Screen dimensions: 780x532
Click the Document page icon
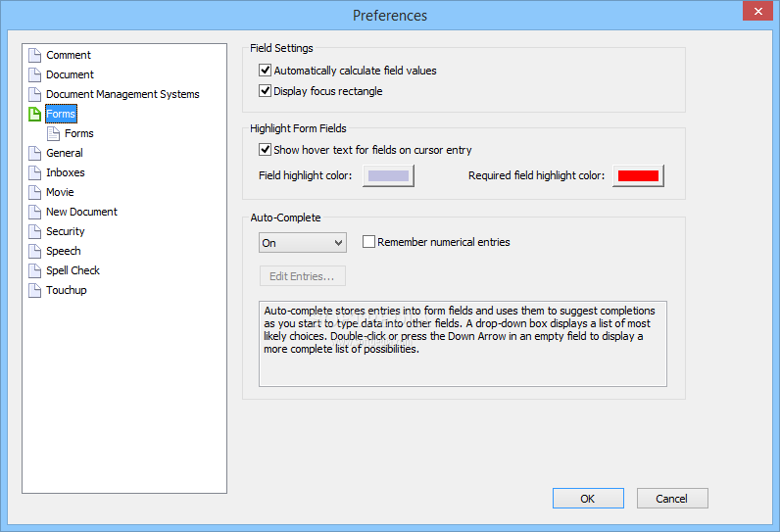pyautogui.click(x=35, y=74)
